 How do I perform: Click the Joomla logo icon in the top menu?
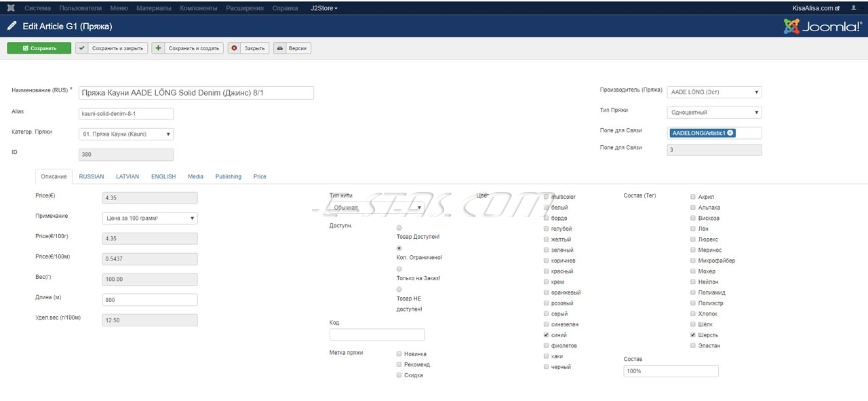[12, 8]
